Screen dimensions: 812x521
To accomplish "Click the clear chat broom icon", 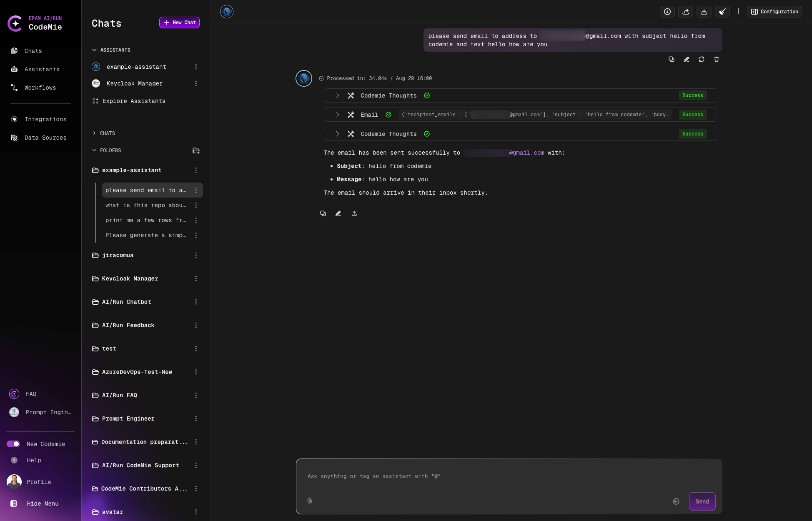I will [722, 12].
